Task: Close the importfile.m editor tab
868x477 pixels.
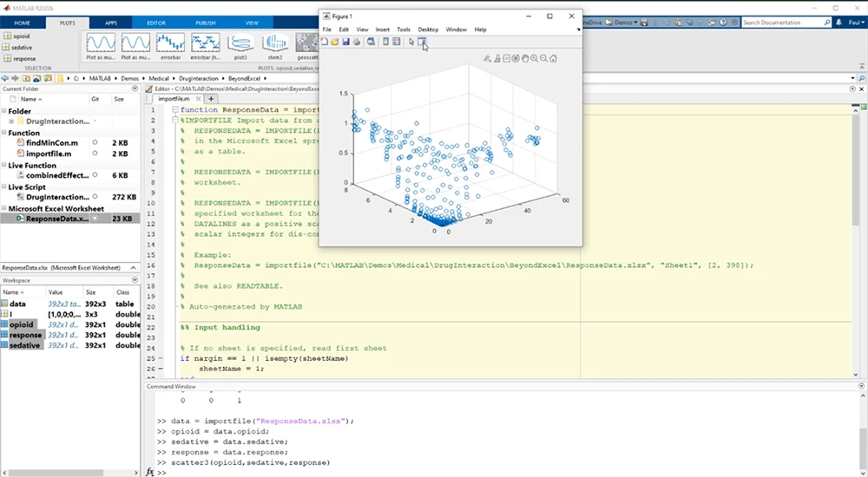Action: pos(198,99)
